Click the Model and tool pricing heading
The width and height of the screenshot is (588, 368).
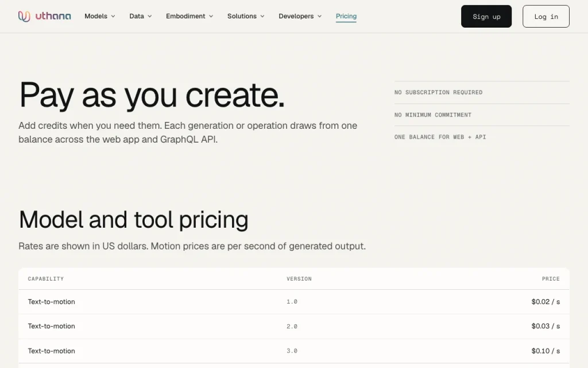tap(133, 220)
